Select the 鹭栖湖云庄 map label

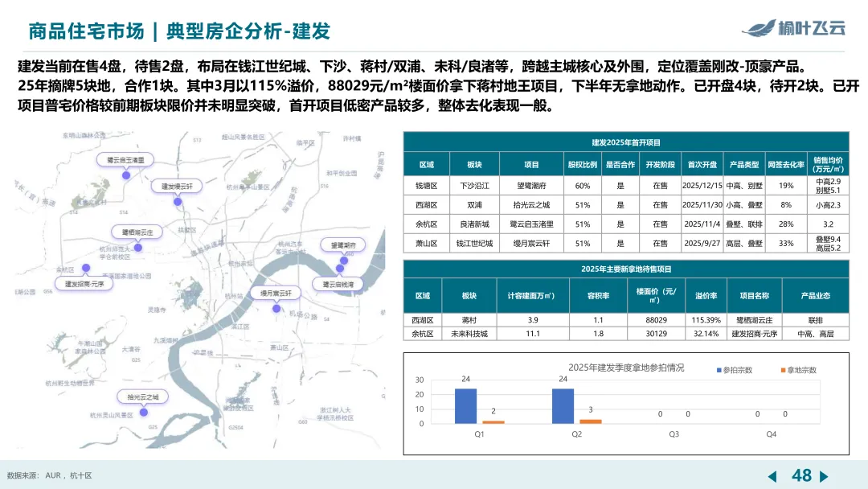tap(137, 232)
